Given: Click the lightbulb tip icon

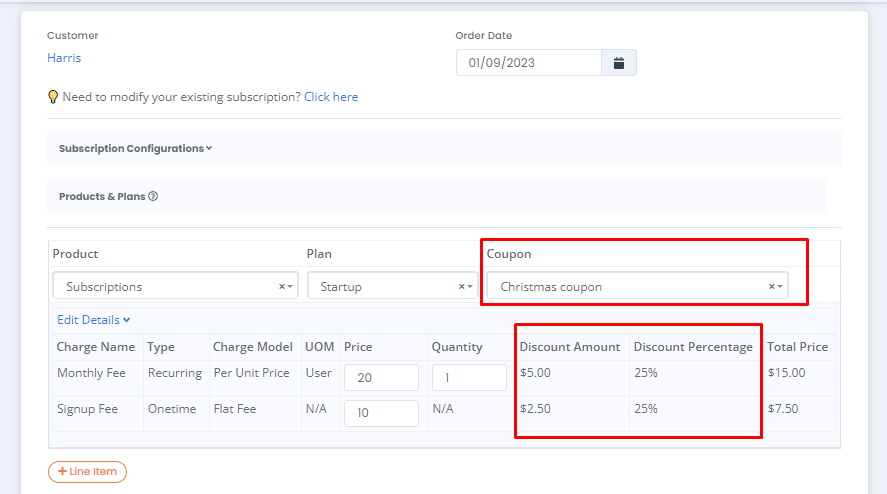Looking at the screenshot, I should 53,97.
